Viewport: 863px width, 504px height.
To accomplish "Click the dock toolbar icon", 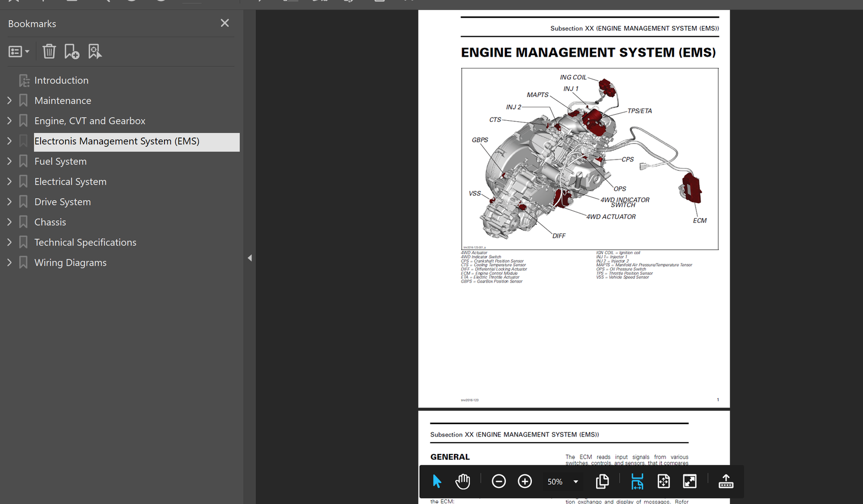I will point(726,481).
